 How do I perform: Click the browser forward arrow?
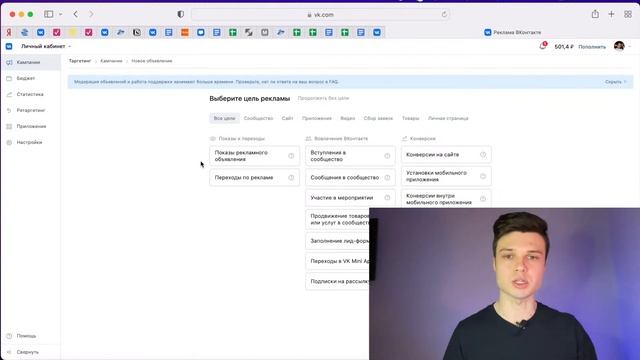tap(91, 14)
